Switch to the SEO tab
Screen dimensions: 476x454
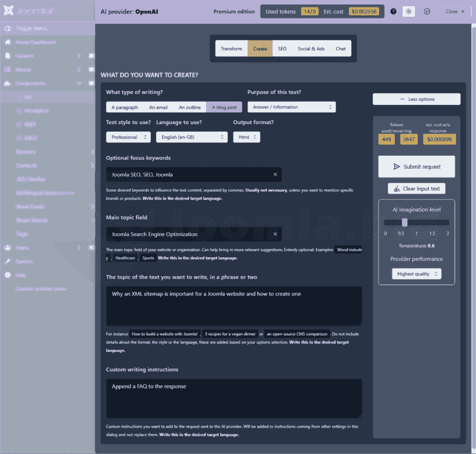[x=282, y=49]
